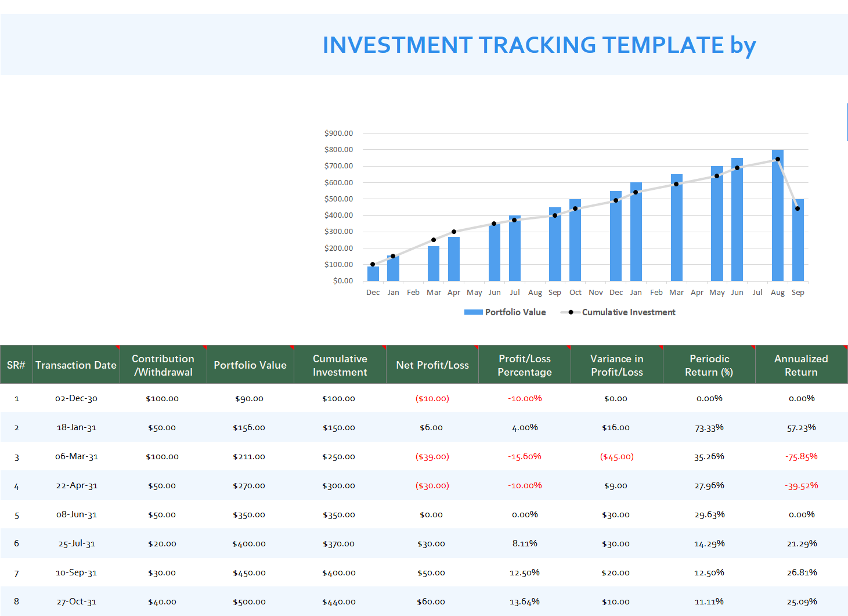This screenshot has width=848, height=616.
Task: Click the date cell 27-Oct-31
Action: [x=76, y=601]
